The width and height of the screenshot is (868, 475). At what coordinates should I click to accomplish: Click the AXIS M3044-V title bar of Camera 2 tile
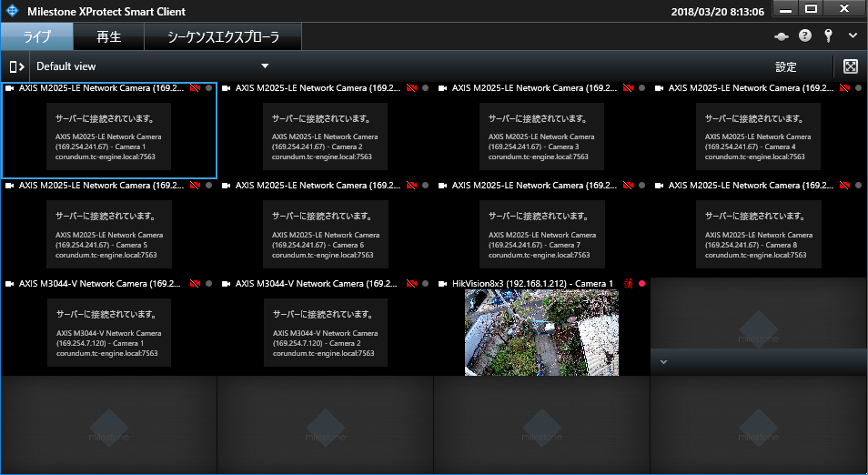[x=316, y=283]
